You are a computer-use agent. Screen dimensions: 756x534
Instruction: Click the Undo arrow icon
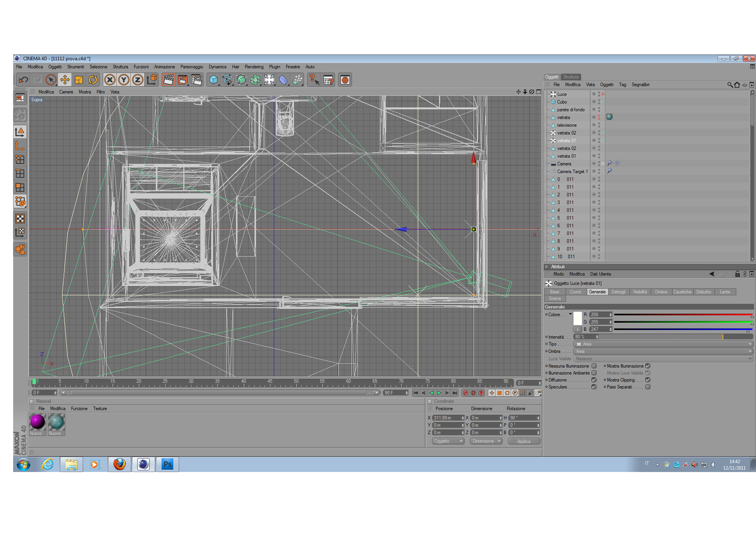pos(23,80)
